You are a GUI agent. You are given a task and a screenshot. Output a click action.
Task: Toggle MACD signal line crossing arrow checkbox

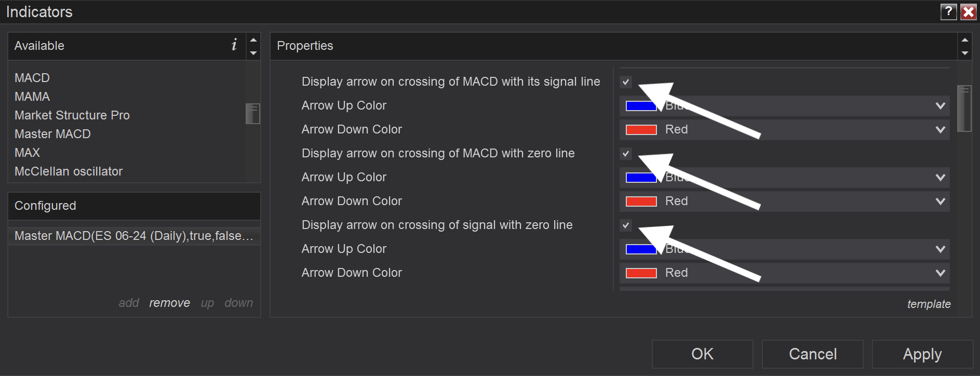[x=626, y=82]
